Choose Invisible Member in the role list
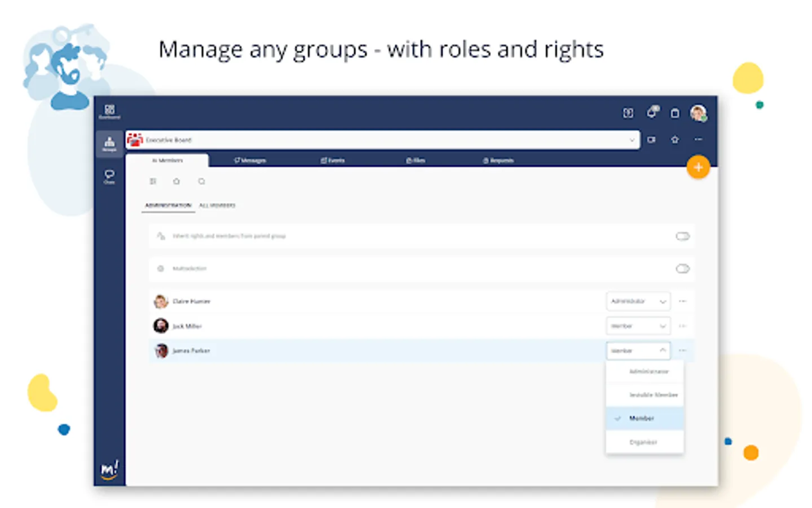This screenshot has height=508, width=812. 645,395
